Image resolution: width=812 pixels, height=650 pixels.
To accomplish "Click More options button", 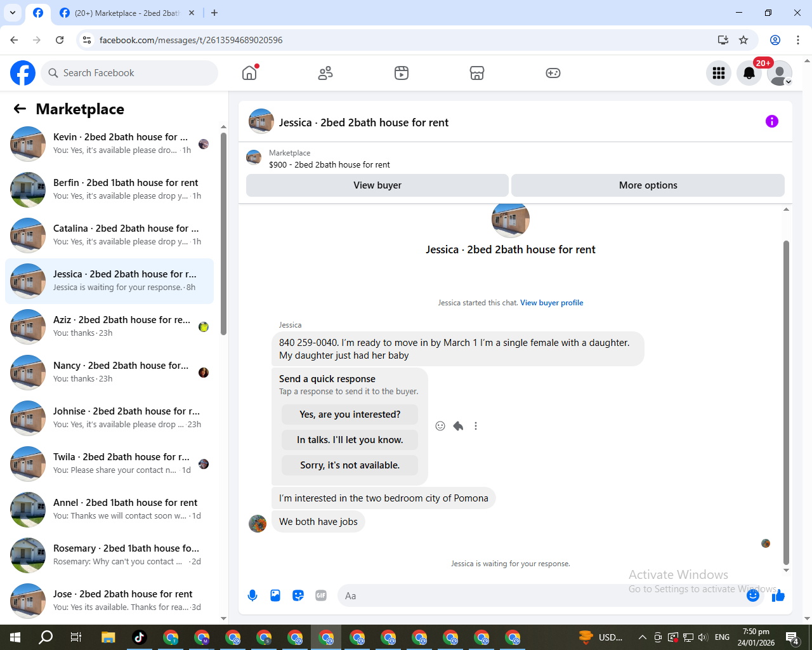I will (x=648, y=185).
